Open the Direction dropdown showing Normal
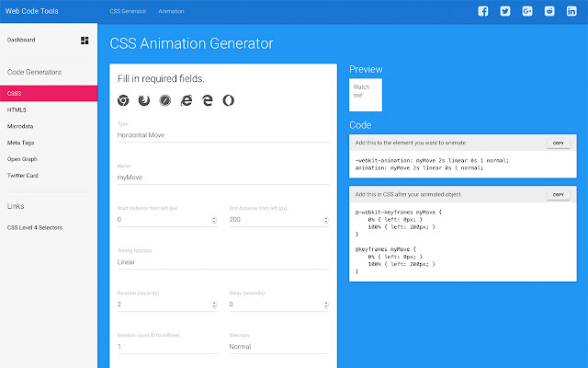The height and width of the screenshot is (368, 588). [x=279, y=347]
